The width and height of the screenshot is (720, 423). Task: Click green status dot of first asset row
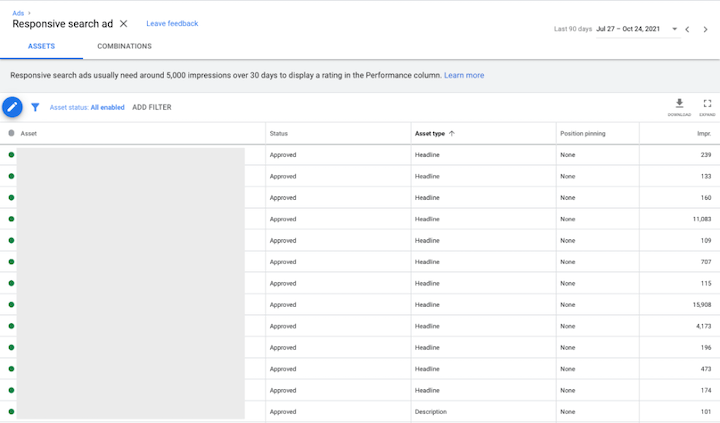tap(11, 155)
